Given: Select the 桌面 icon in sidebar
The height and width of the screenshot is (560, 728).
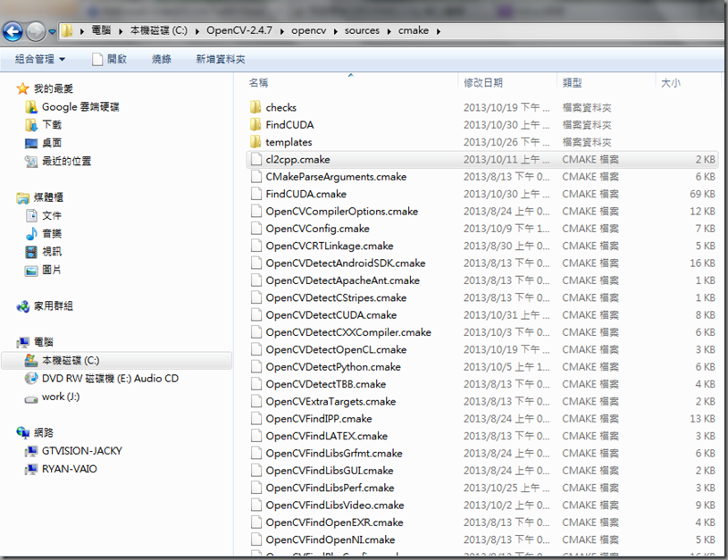Looking at the screenshot, I should [31, 143].
